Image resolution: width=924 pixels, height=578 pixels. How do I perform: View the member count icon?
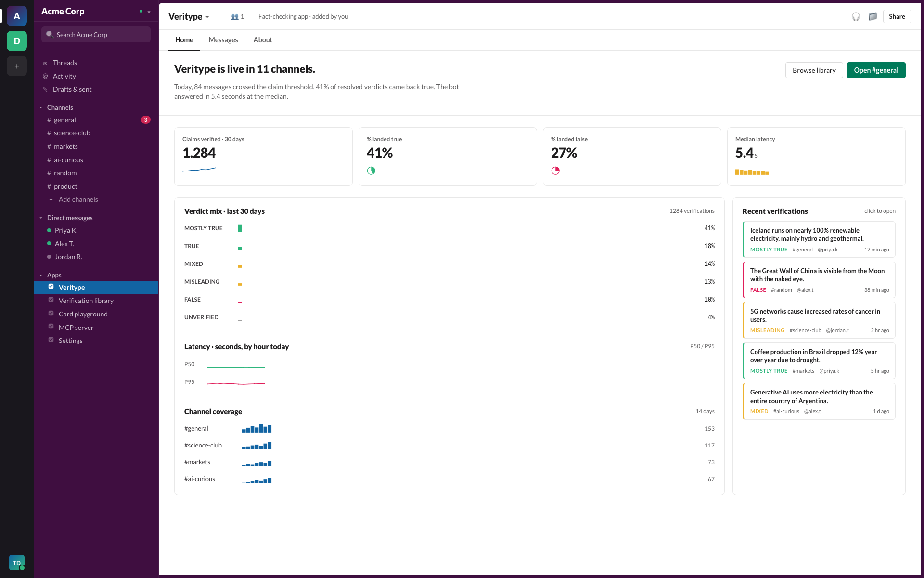(237, 16)
